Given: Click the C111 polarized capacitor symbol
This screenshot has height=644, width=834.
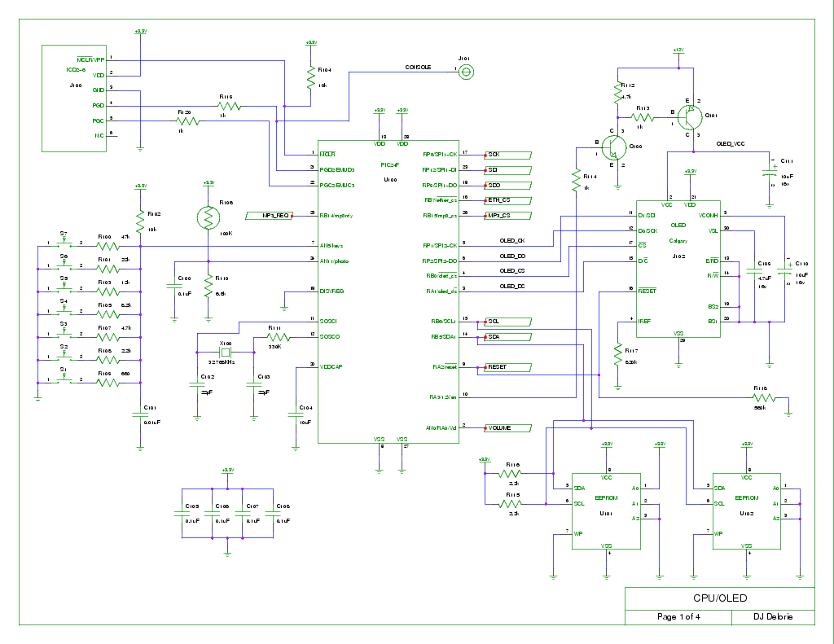Looking at the screenshot, I should tap(768, 173).
